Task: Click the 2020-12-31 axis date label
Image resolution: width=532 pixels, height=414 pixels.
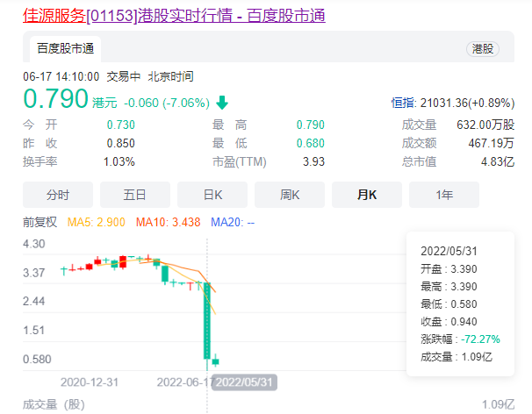Action: click(x=90, y=382)
